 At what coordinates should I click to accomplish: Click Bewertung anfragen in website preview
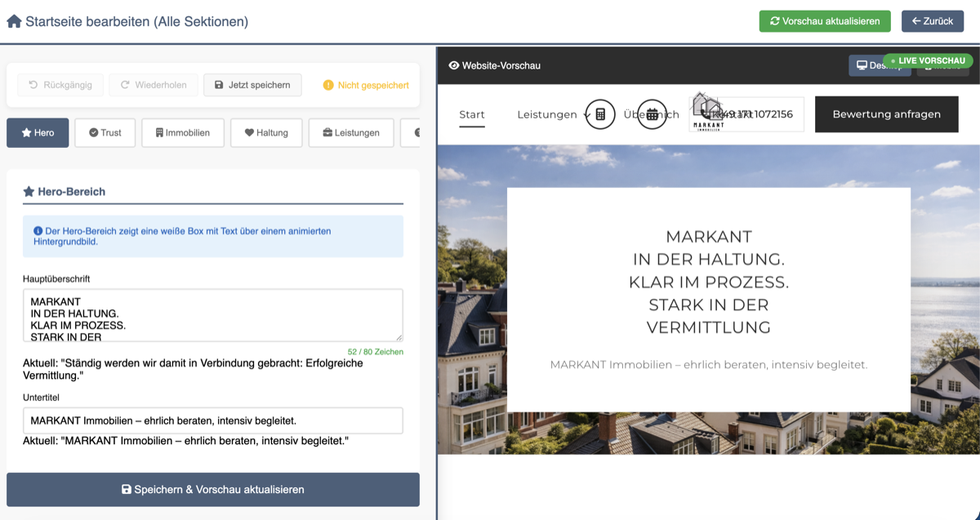tap(886, 114)
